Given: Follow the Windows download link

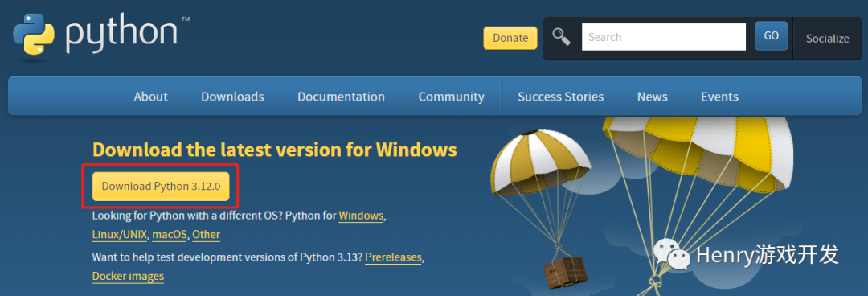Looking at the screenshot, I should tap(361, 215).
